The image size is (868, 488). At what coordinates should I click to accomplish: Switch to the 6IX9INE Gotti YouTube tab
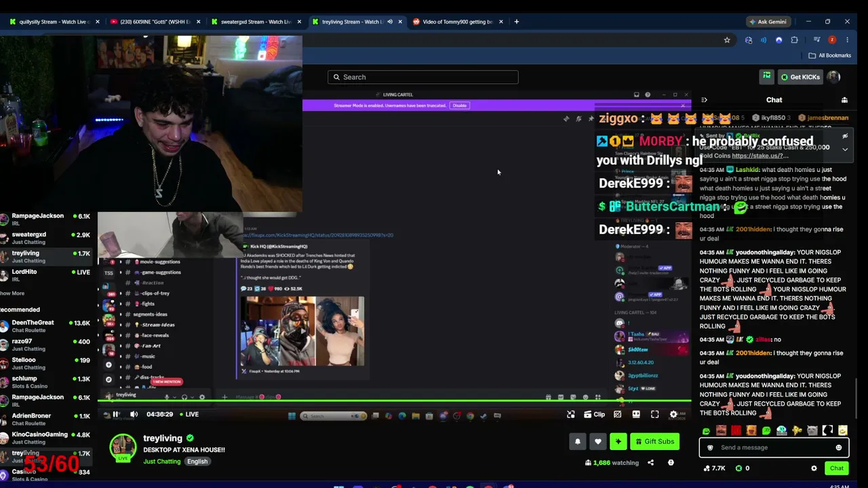[156, 22]
